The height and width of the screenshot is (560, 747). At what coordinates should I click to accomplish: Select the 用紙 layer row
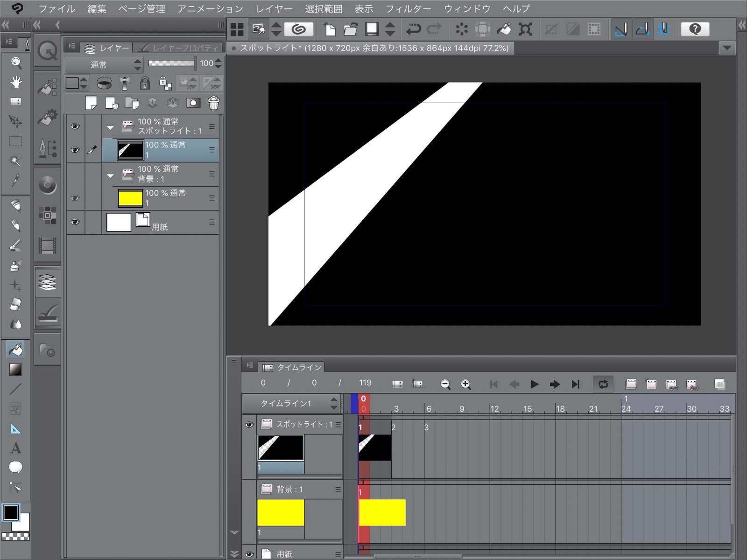point(160,222)
